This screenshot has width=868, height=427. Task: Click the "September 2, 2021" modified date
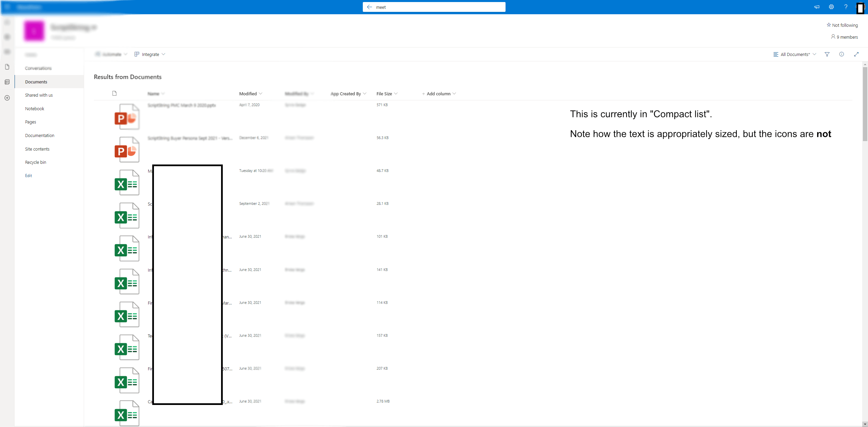pyautogui.click(x=254, y=203)
